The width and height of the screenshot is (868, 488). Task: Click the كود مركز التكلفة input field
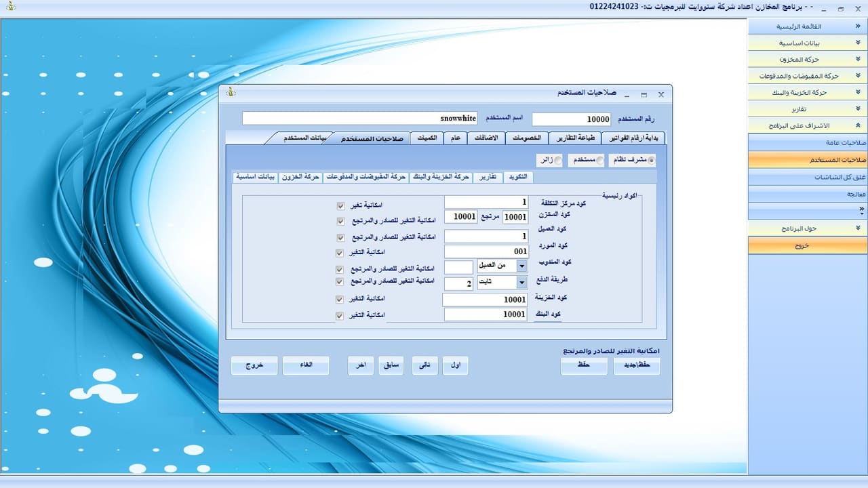[486, 203]
